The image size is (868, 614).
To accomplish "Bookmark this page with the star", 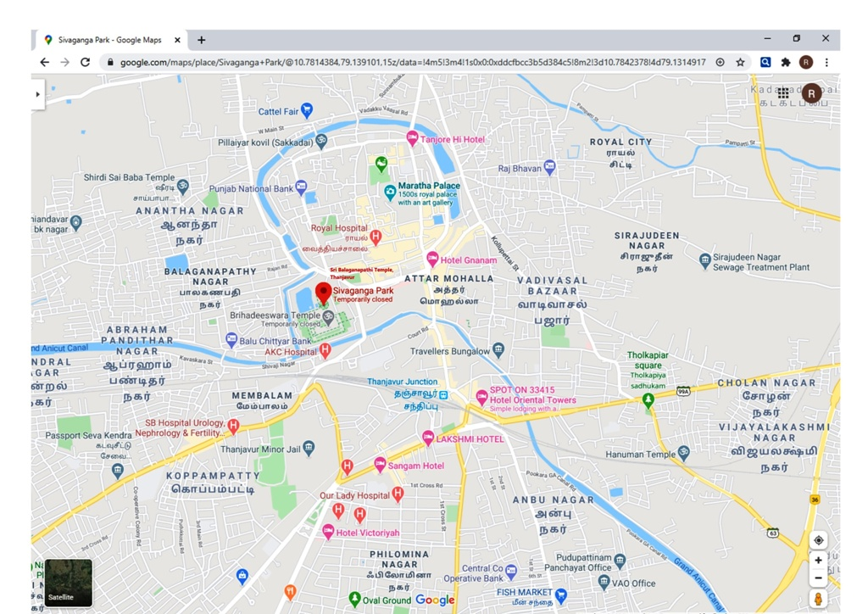I will coord(740,62).
